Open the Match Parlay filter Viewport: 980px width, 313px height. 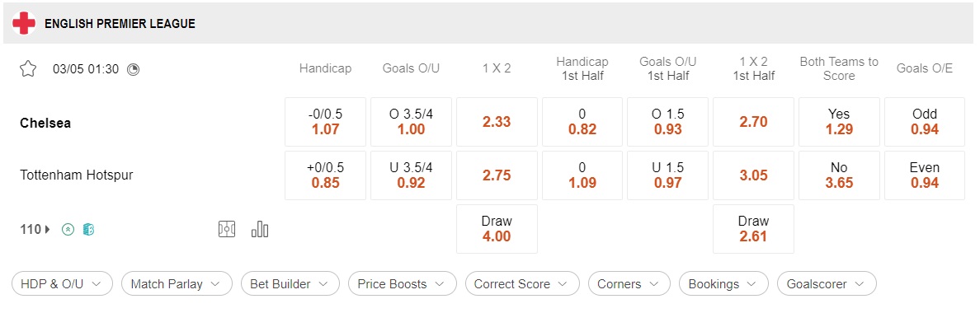(177, 283)
